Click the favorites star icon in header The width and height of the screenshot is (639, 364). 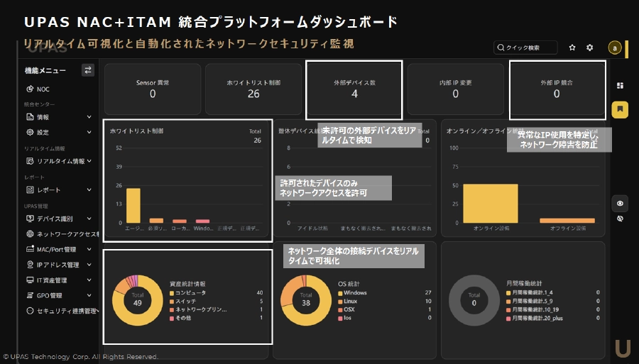[572, 48]
